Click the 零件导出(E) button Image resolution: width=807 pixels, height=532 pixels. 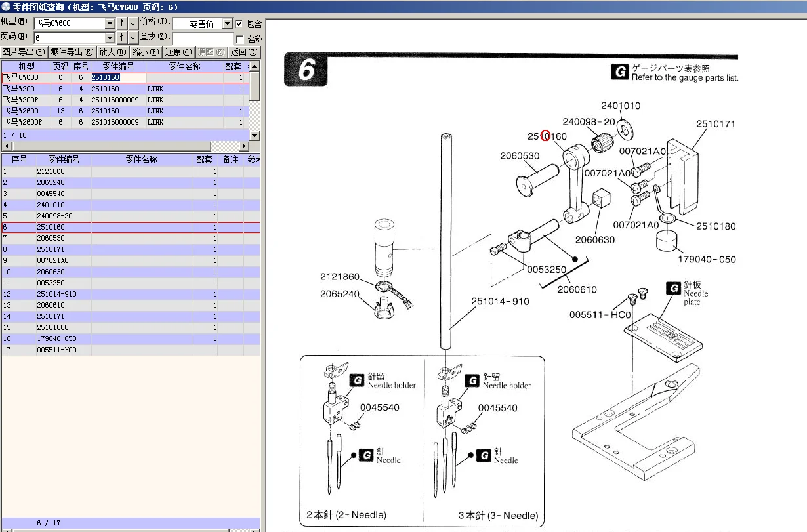[x=72, y=52]
